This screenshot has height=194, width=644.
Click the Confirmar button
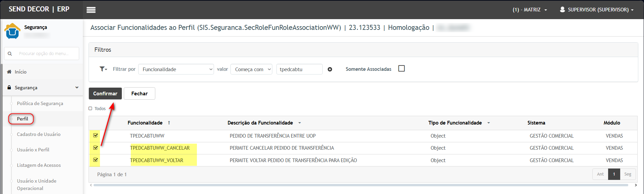105,94
